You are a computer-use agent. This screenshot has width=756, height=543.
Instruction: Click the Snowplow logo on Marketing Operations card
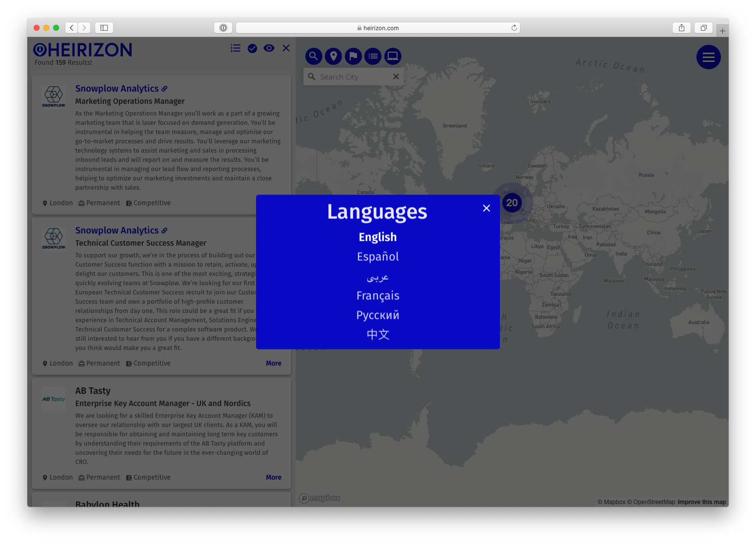tap(54, 97)
